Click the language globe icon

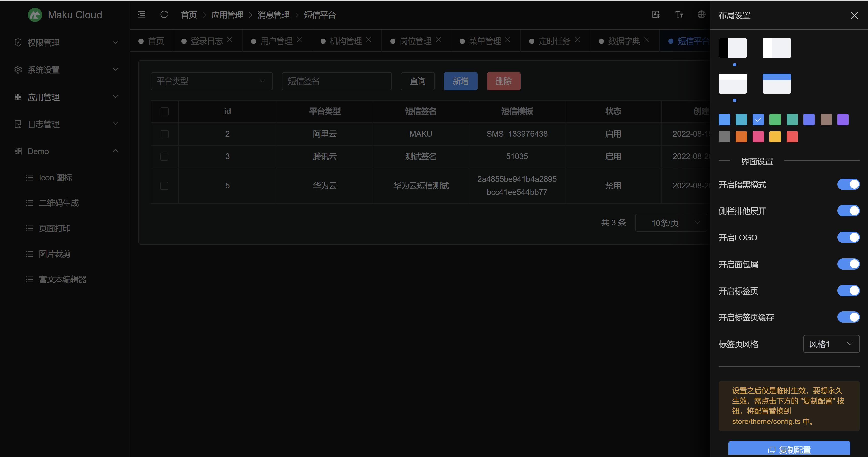pos(701,15)
